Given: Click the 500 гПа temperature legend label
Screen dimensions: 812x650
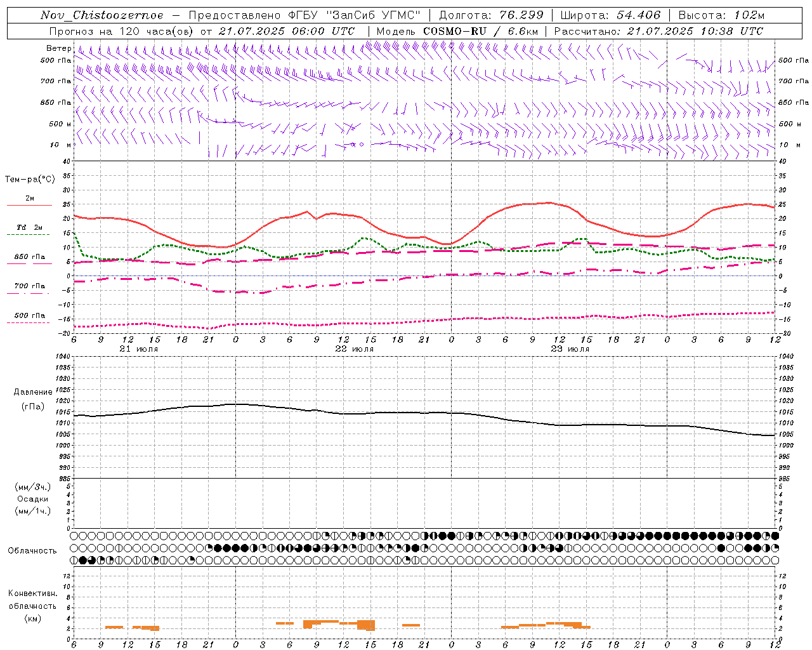Looking at the screenshot, I should coord(29,315).
